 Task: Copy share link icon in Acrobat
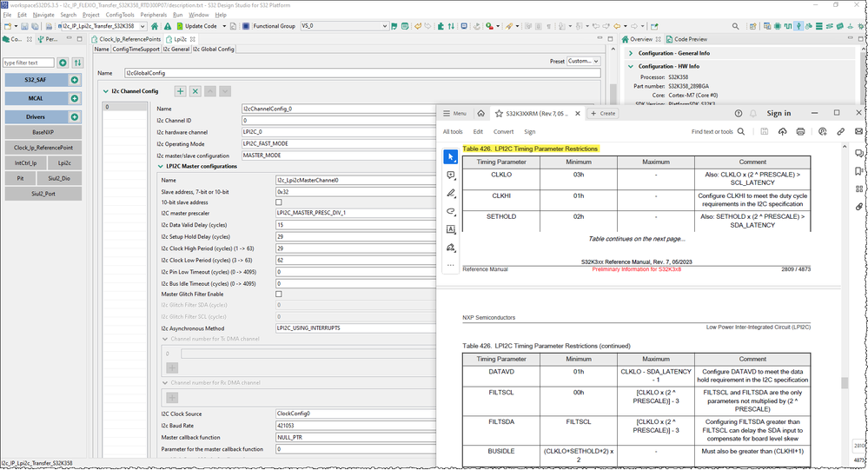tap(840, 132)
